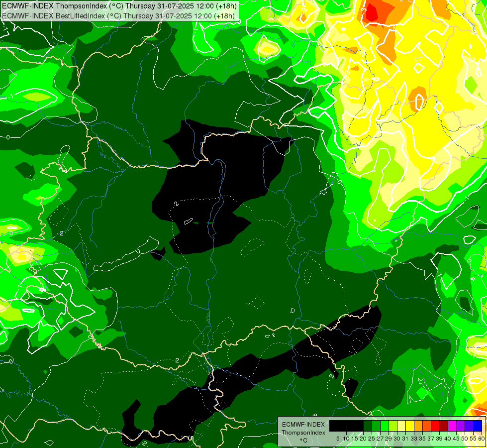Click the legend scale value 10
487x448 pixels.
click(346, 439)
